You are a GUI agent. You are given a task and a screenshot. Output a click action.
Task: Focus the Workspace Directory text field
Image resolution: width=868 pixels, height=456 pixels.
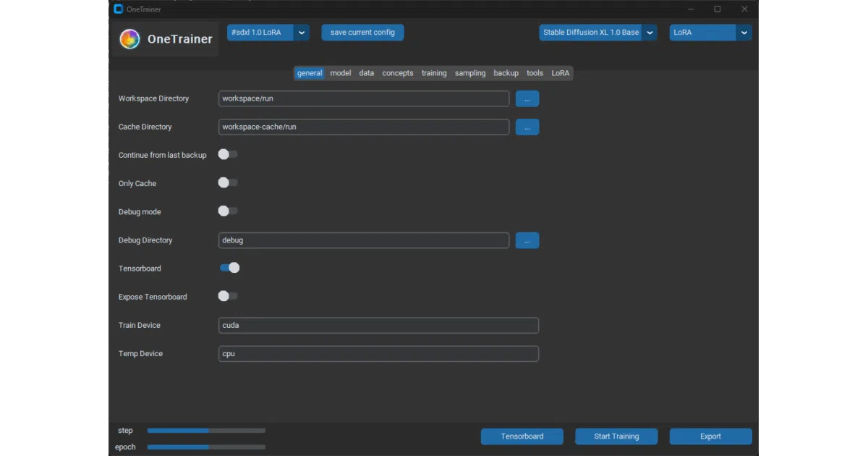click(x=364, y=98)
